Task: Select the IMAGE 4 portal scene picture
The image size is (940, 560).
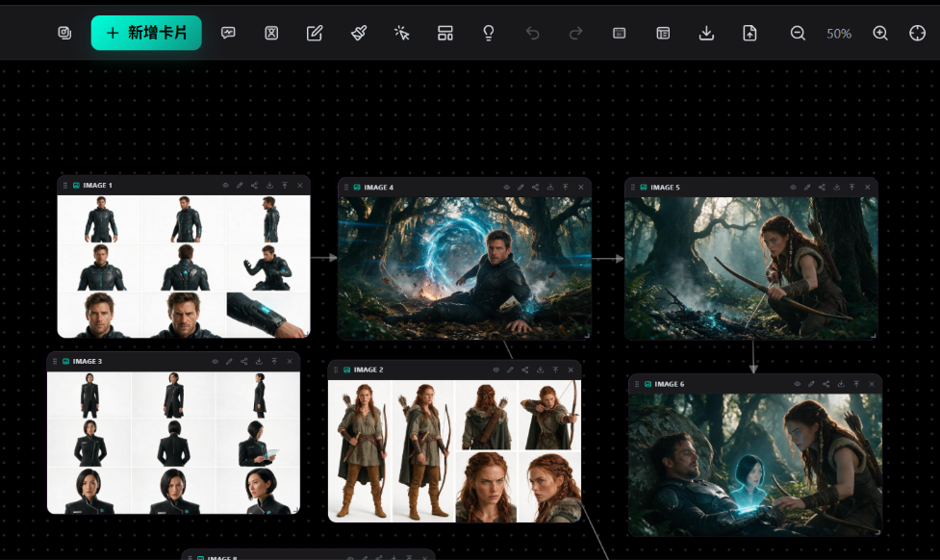Action: pyautogui.click(x=465, y=268)
